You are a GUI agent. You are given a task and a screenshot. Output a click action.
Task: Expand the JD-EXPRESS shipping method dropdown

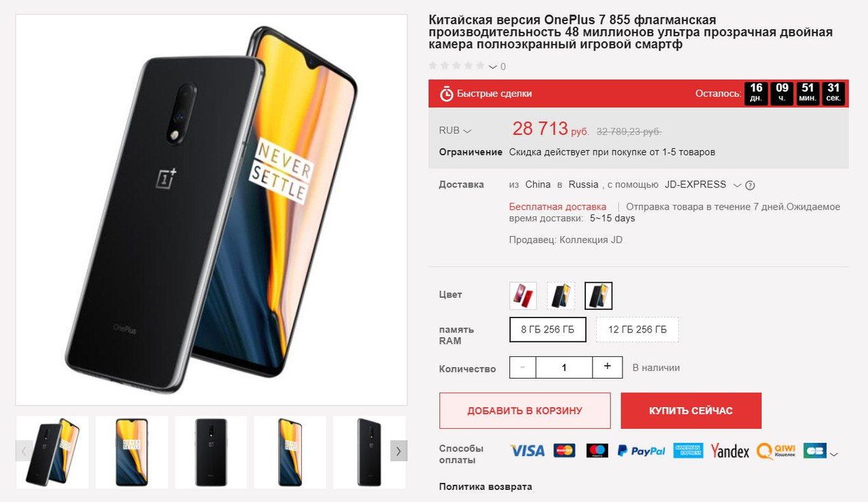click(x=738, y=185)
